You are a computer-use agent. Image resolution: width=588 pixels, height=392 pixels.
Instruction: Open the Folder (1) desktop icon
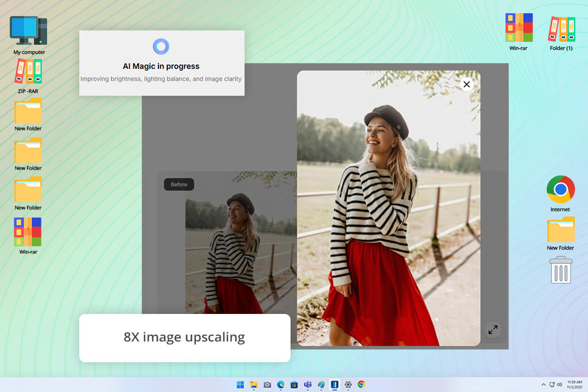click(x=561, y=33)
